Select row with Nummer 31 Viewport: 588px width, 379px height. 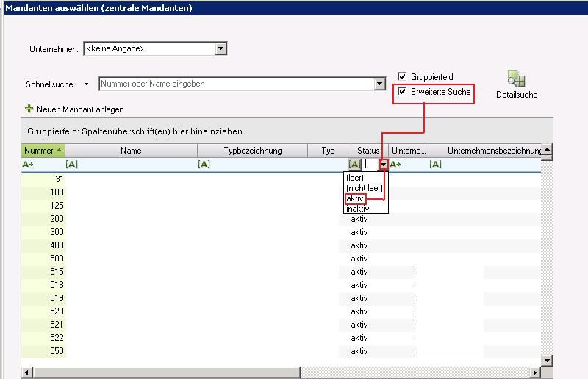point(281,179)
